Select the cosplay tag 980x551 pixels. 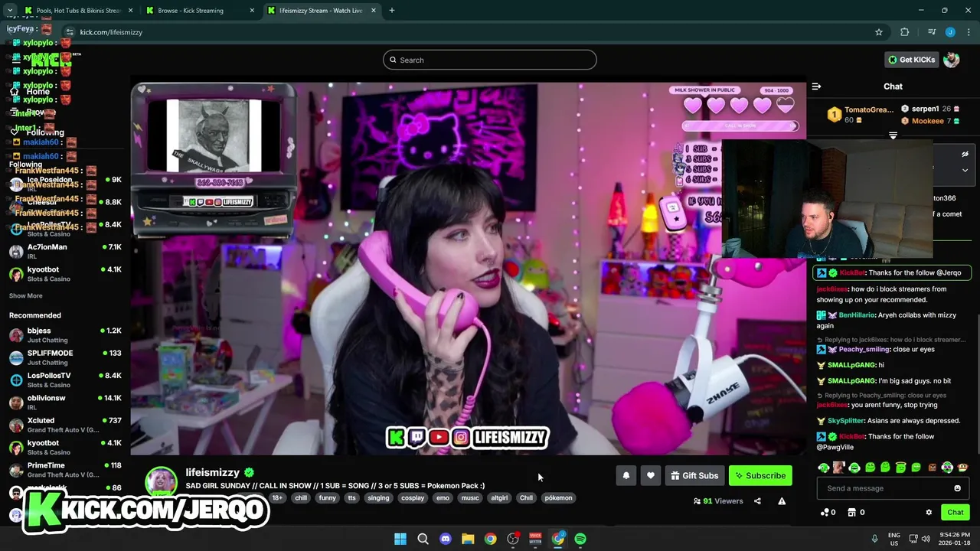(413, 498)
